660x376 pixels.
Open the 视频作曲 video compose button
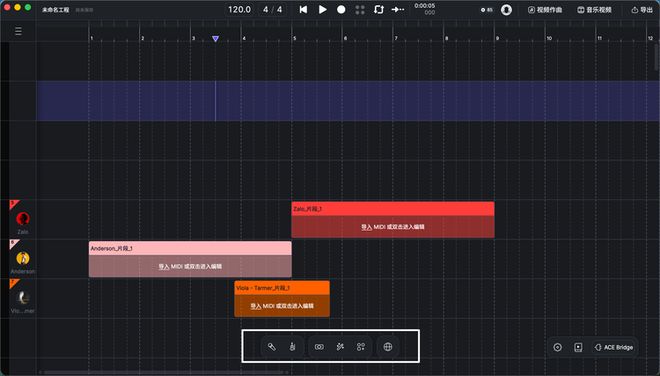(545, 10)
